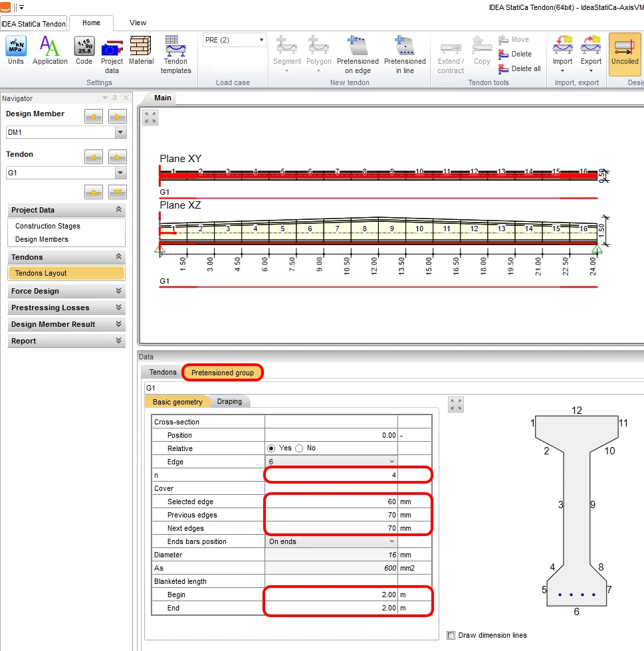Image resolution: width=644 pixels, height=651 pixels.
Task: Enable Draw dimension lines checkbox
Action: tap(451, 635)
